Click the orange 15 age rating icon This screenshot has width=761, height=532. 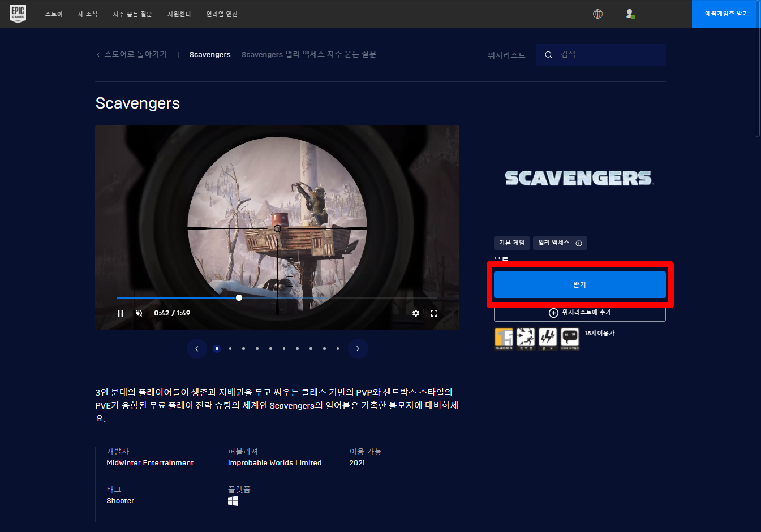point(504,339)
